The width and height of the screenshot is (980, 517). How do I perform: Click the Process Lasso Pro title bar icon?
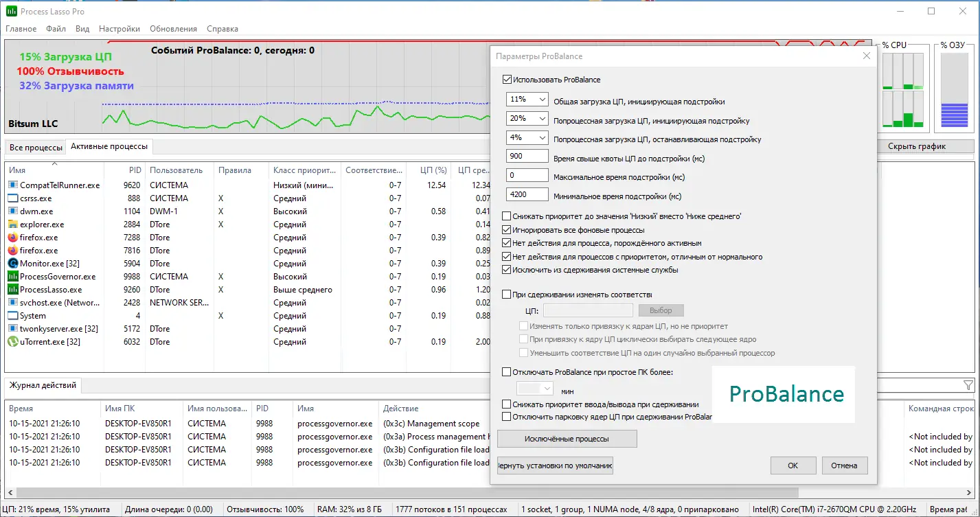click(x=11, y=12)
